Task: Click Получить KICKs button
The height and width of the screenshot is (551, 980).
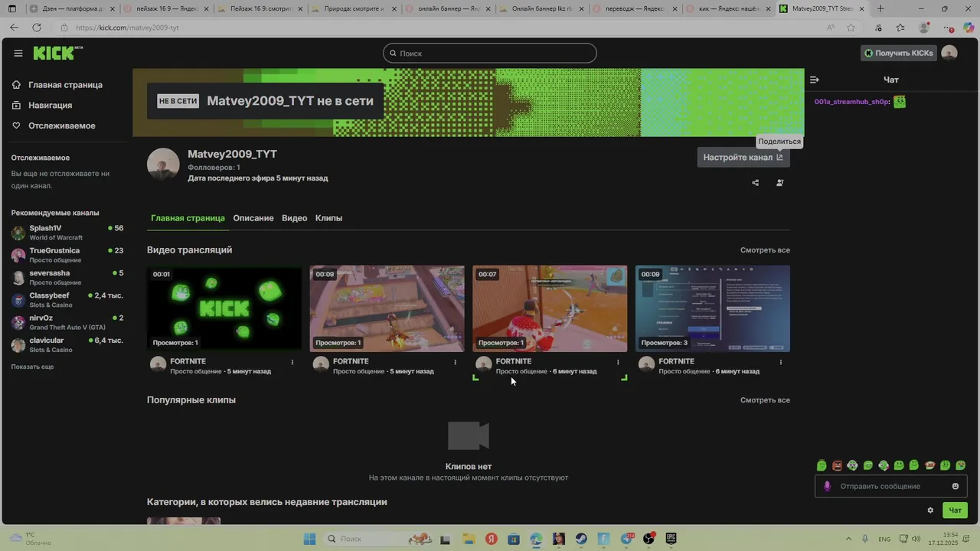Action: pyautogui.click(x=899, y=53)
